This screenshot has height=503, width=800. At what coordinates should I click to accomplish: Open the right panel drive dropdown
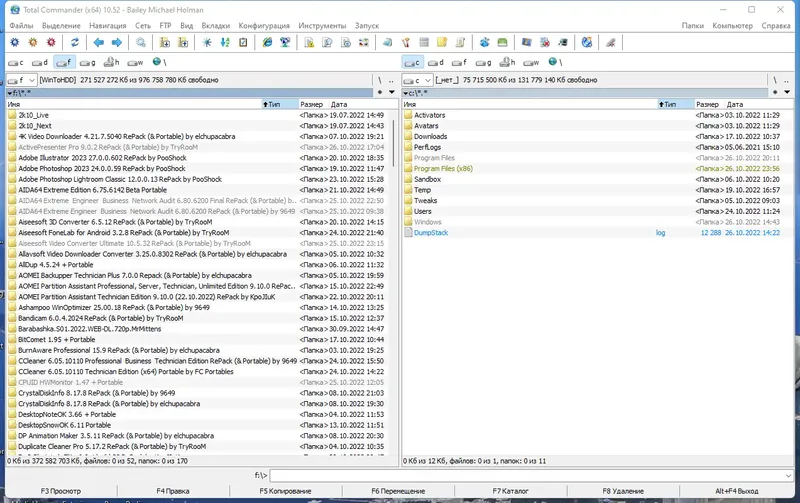coord(428,80)
